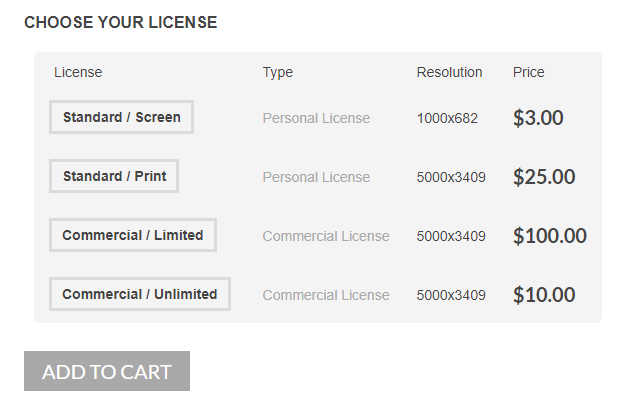This screenshot has width=635, height=418.
Task: Click Commercial License in Commercial / Unlimited row
Action: click(326, 295)
